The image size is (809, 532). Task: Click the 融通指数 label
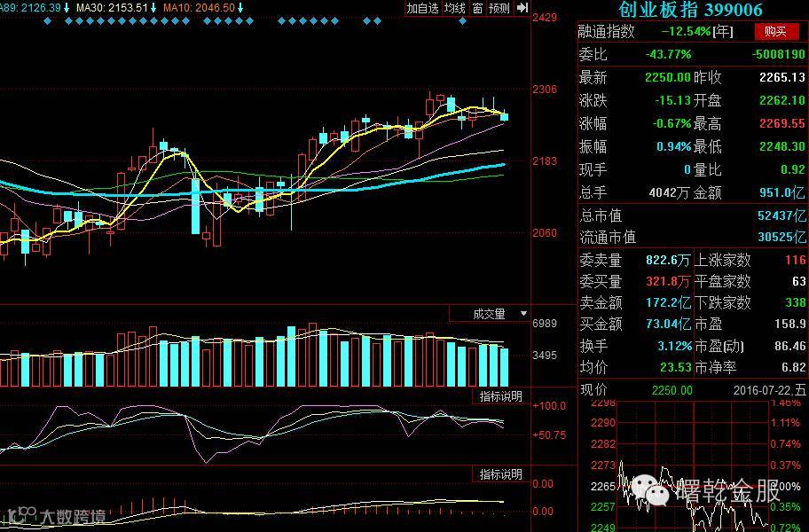coord(606,31)
